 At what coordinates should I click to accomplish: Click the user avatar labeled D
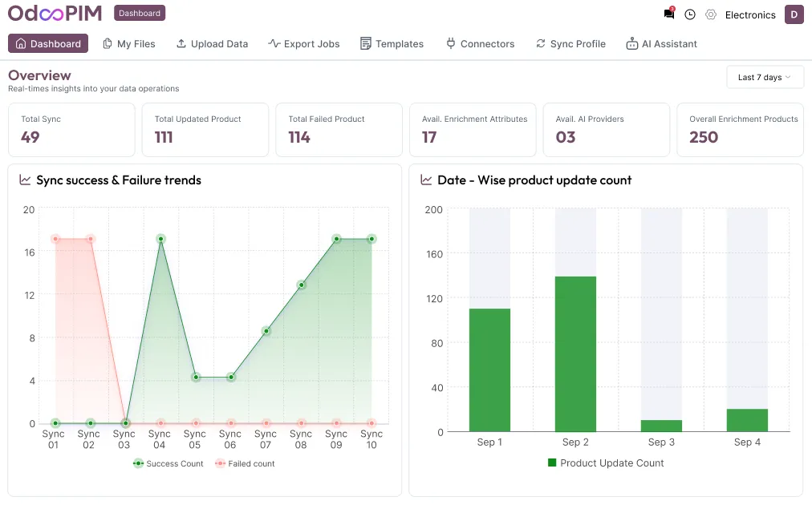click(794, 14)
